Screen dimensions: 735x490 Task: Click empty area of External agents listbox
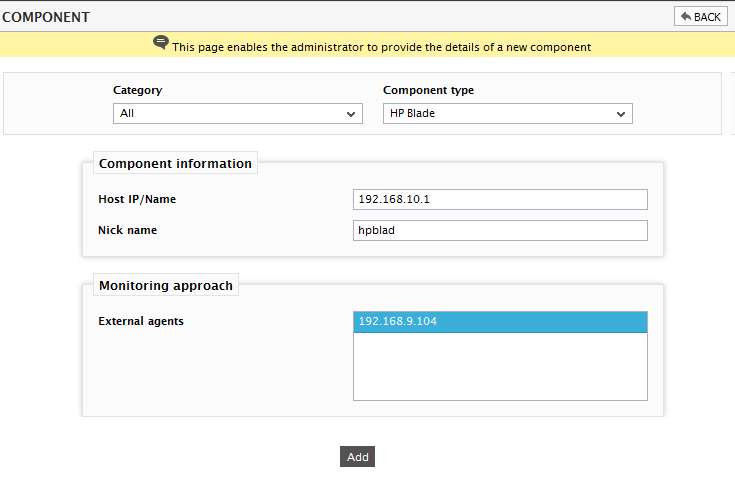[500, 366]
